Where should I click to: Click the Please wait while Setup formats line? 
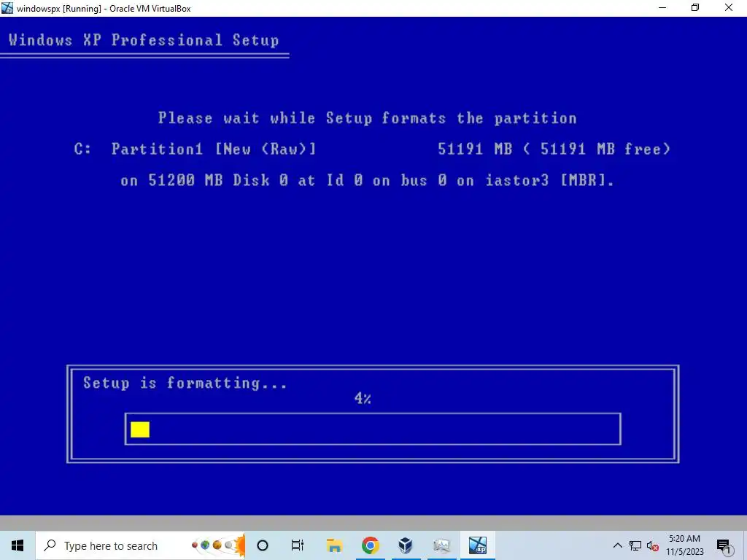[368, 118]
